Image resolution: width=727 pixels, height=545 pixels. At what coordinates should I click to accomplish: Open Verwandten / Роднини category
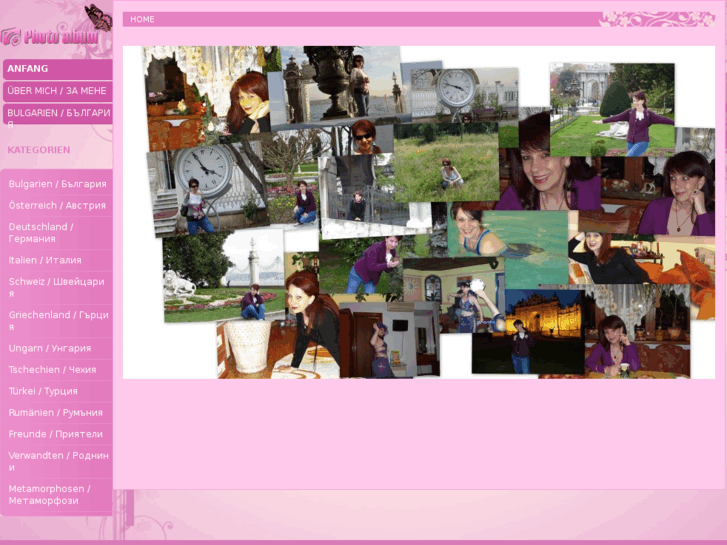coord(57,462)
